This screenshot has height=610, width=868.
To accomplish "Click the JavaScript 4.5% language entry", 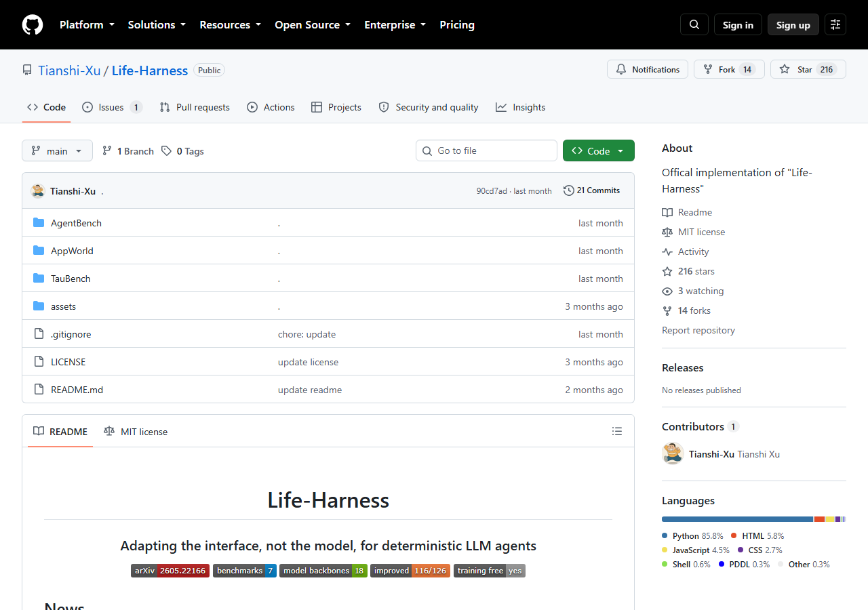I will pyautogui.click(x=696, y=550).
